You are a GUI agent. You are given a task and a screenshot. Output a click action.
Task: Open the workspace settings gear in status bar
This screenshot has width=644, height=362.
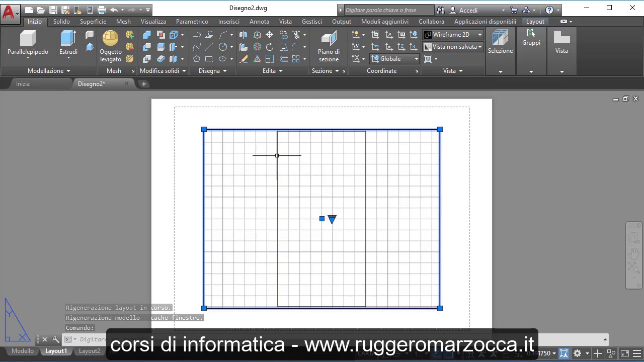pos(578,353)
